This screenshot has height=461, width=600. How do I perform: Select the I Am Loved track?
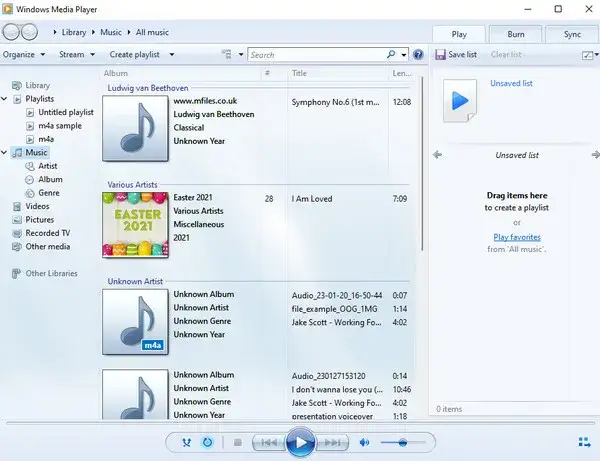tap(312, 199)
